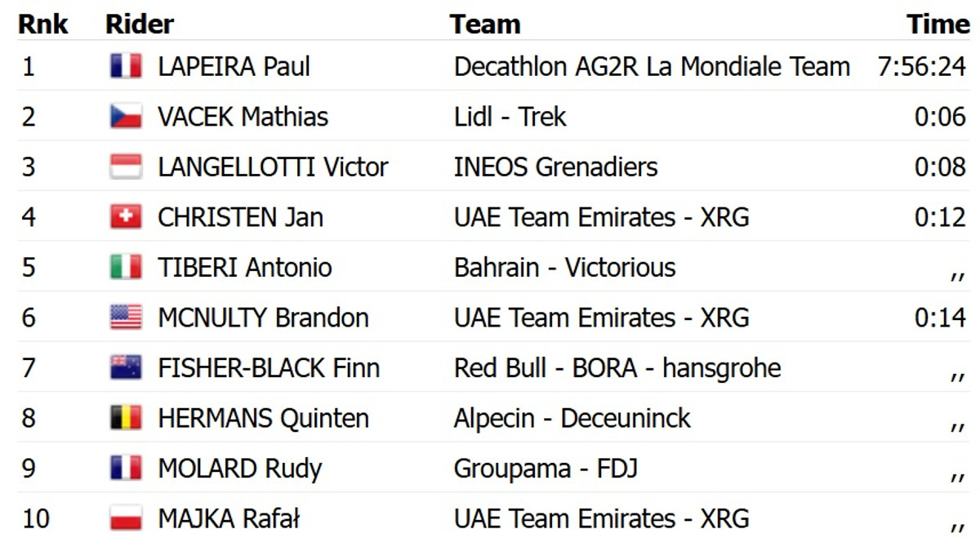Image resolution: width=980 pixels, height=538 pixels.
Task: Open the Red Bull - BORA - hansgrohe link
Action: pos(617,368)
